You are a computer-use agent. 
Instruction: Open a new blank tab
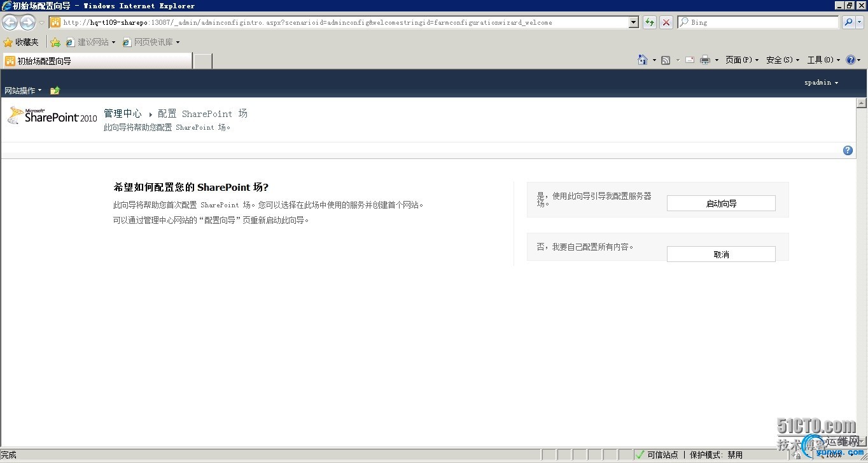click(202, 61)
